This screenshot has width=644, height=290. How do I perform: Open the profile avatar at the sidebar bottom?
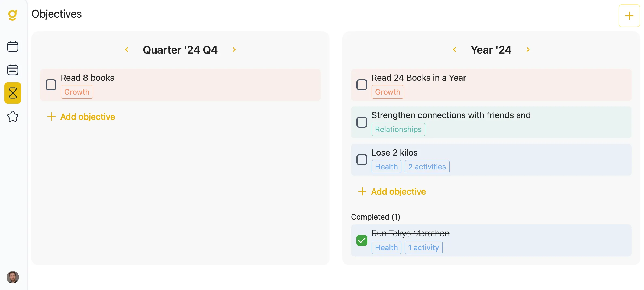point(13,277)
